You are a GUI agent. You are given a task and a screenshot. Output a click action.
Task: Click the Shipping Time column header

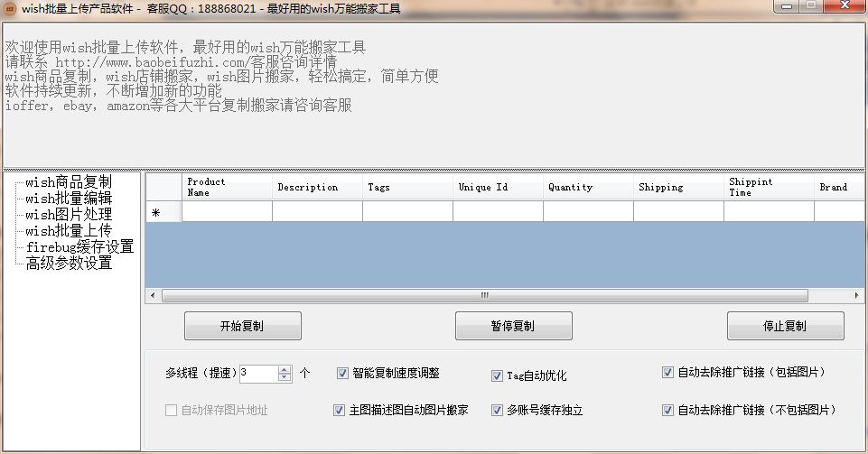769,187
